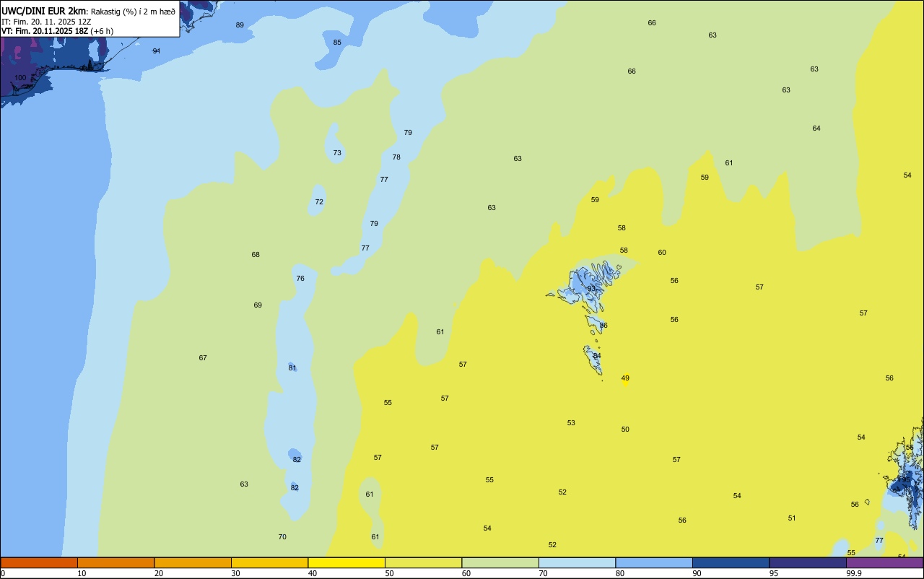Click the humidity value 68 on the map

[x=256, y=254]
